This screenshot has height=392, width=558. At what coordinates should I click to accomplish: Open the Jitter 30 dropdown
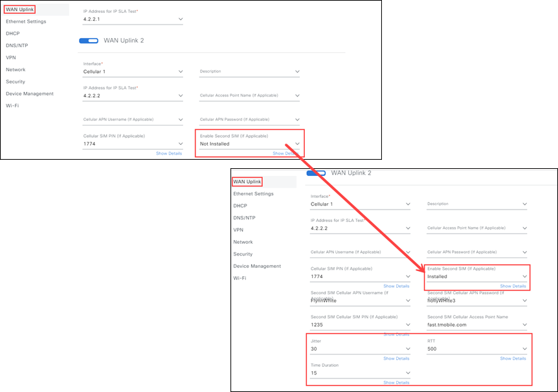(408, 349)
